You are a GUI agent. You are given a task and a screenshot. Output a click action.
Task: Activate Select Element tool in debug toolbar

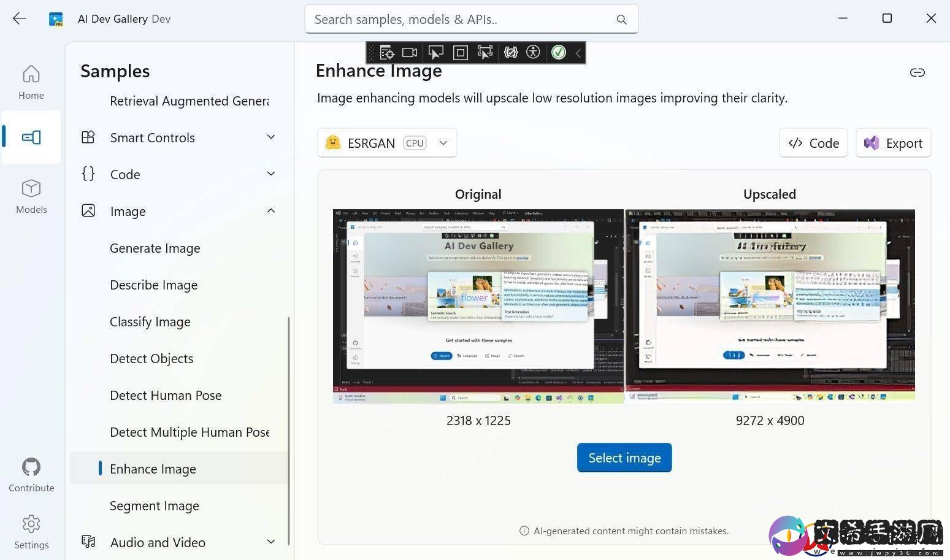435,53
